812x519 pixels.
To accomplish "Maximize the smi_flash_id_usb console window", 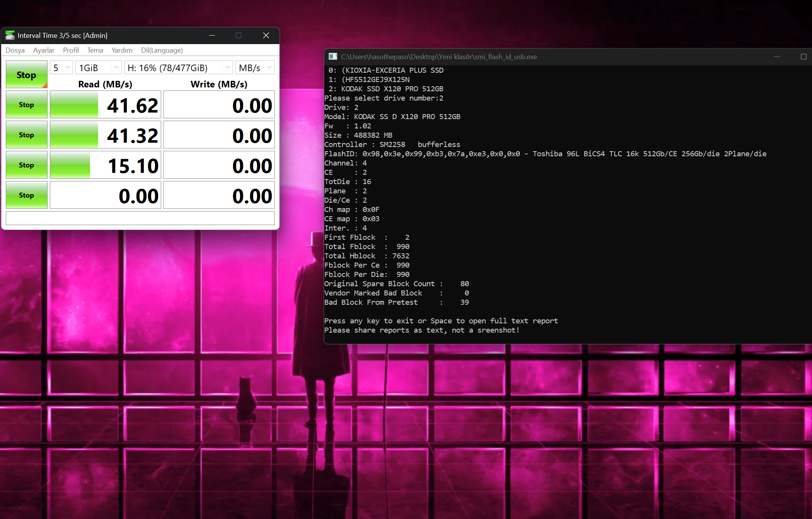I will click(803, 57).
